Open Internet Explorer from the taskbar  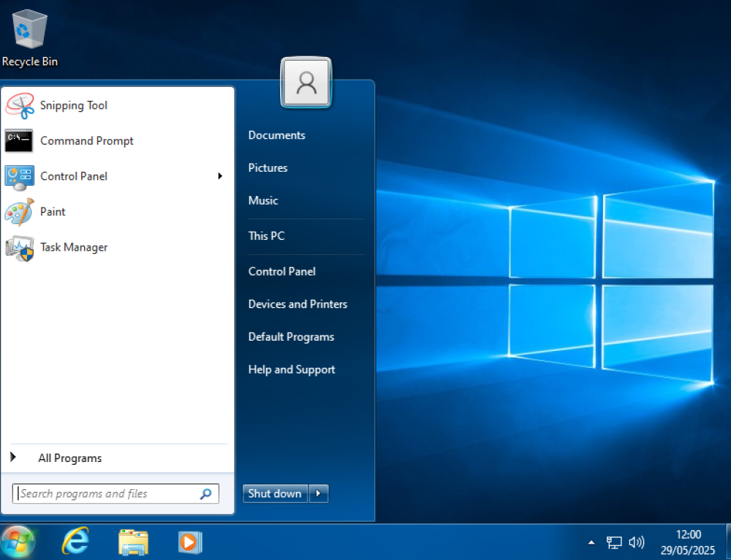[75, 541]
